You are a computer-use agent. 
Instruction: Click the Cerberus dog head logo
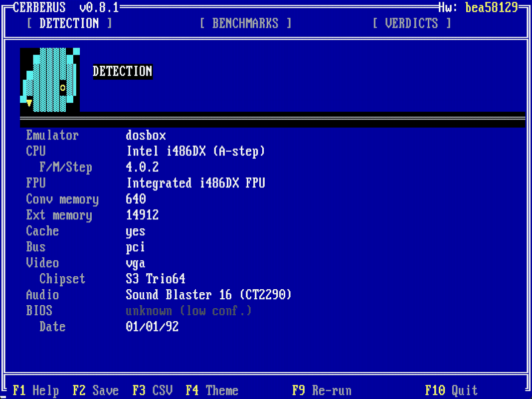point(50,80)
